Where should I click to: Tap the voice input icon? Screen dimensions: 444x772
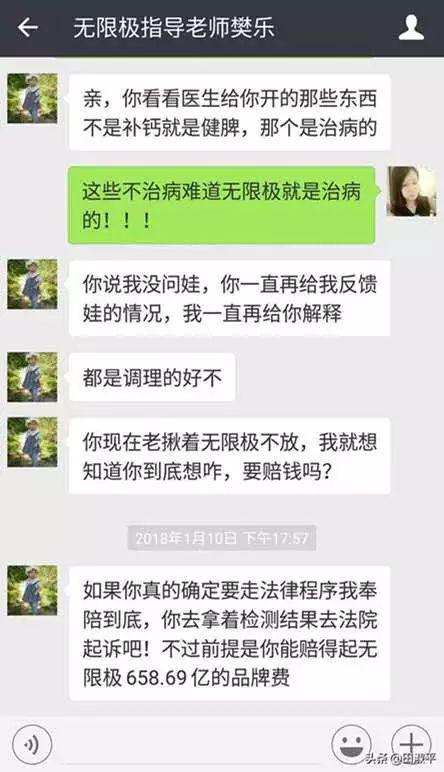32,744
